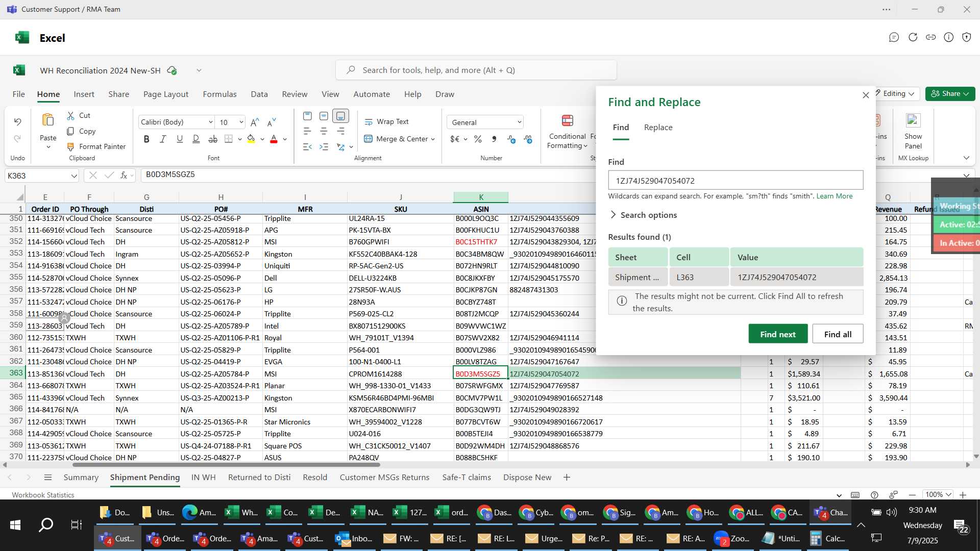Align text to the left
This screenshot has width=980, height=551.
tap(307, 132)
